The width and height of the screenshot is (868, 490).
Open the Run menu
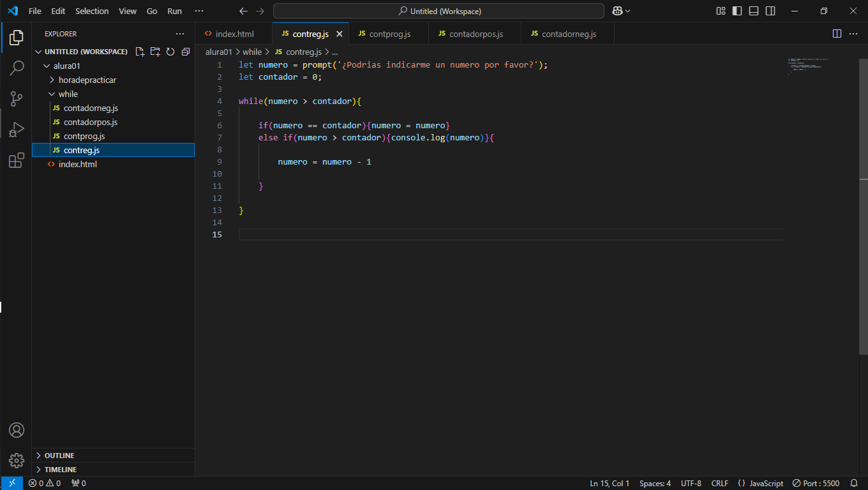pyautogui.click(x=174, y=11)
